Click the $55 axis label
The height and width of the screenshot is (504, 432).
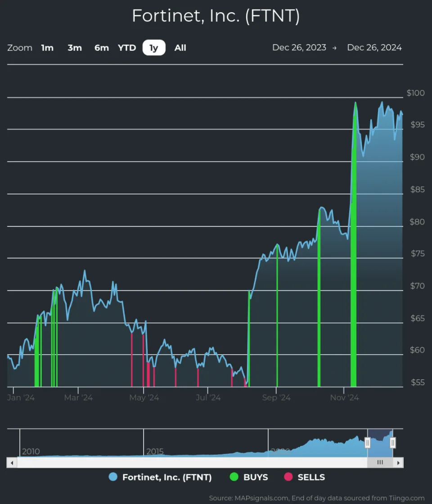(418, 382)
